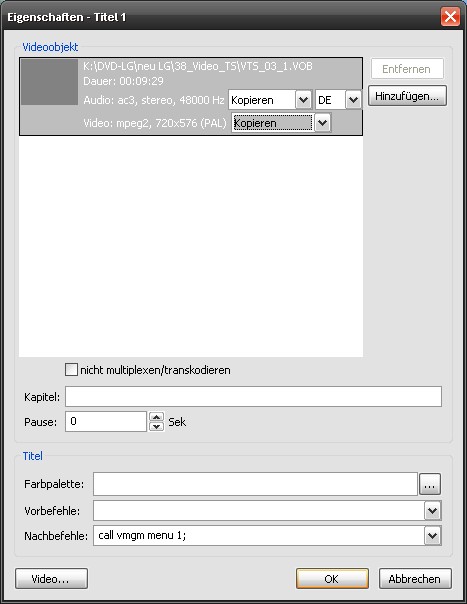Image resolution: width=467 pixels, height=604 pixels.
Task: Click the DE language combo box field
Action: click(x=331, y=100)
